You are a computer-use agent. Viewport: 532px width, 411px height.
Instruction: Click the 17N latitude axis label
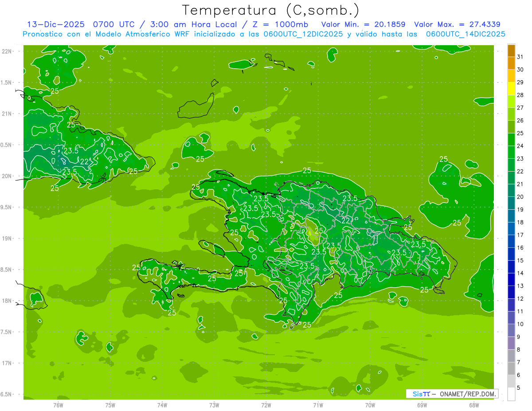(7, 363)
